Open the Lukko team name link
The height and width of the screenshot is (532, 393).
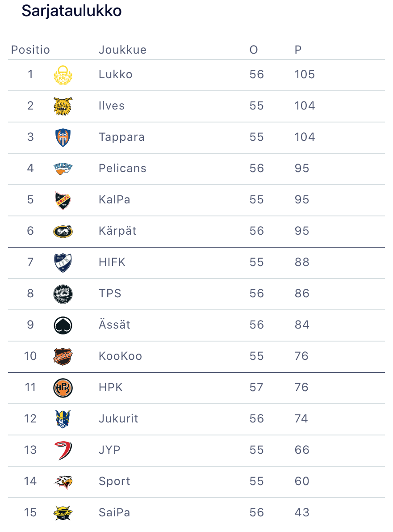115,74
